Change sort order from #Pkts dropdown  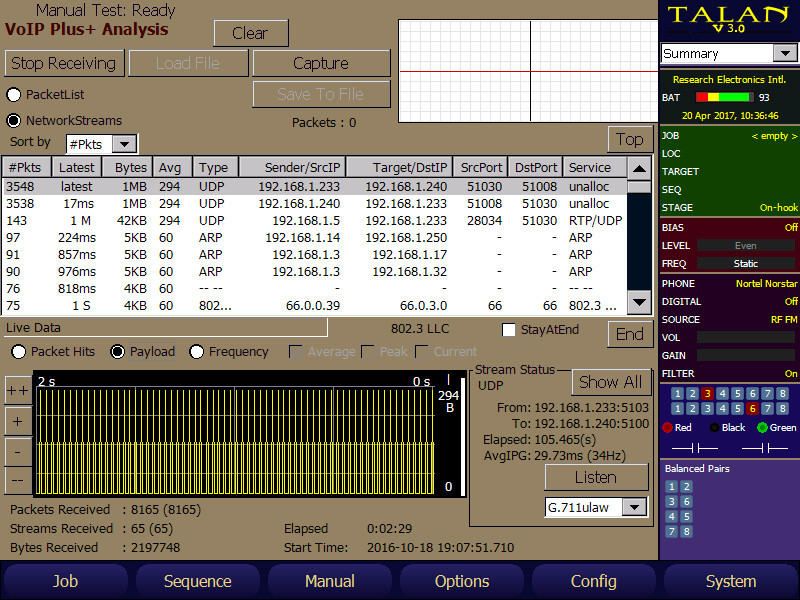point(101,144)
